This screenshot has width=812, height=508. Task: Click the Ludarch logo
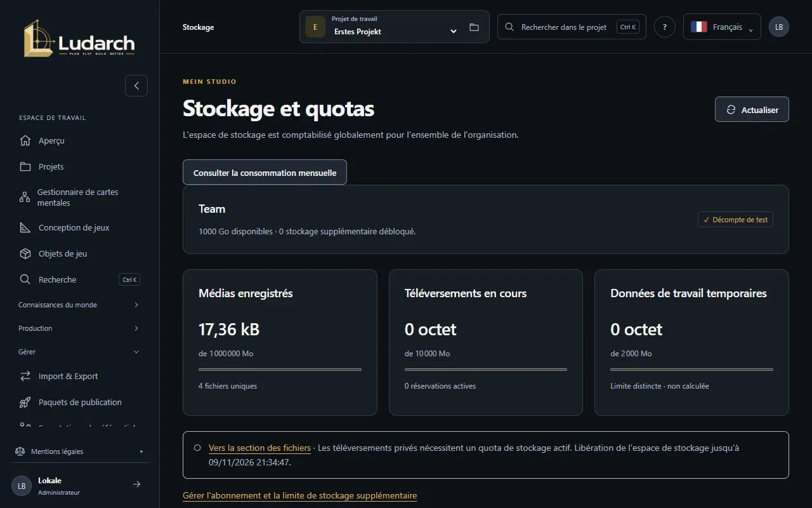[x=79, y=38]
